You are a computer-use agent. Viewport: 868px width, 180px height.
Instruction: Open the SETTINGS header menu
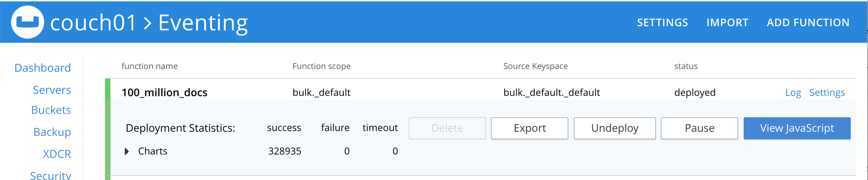coord(662,23)
